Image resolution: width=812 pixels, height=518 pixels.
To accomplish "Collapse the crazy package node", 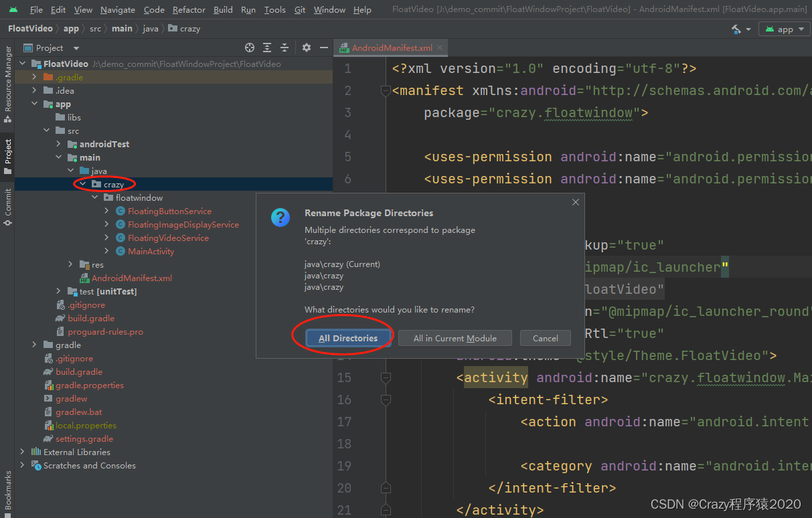I will pyautogui.click(x=83, y=184).
